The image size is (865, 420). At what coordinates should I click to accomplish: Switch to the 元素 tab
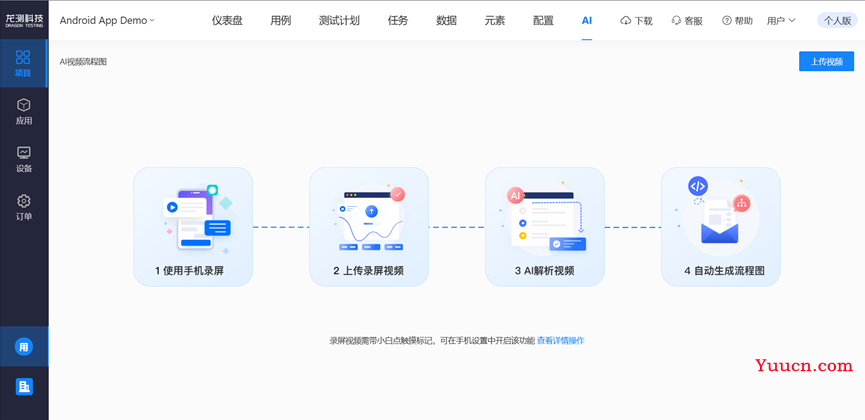pyautogui.click(x=495, y=20)
